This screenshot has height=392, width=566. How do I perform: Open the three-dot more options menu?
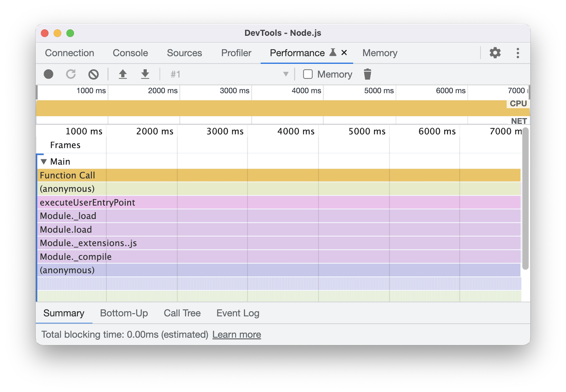tap(518, 53)
